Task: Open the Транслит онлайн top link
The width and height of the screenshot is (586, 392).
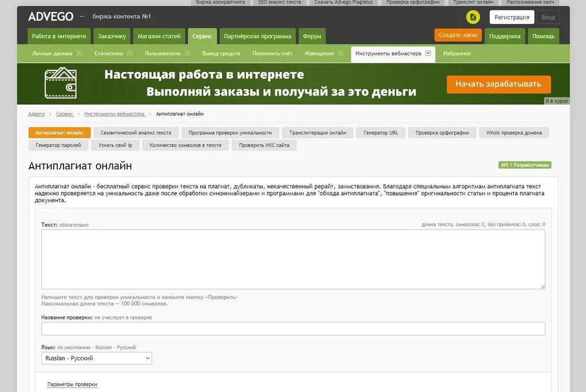Action: pyautogui.click(x=473, y=2)
